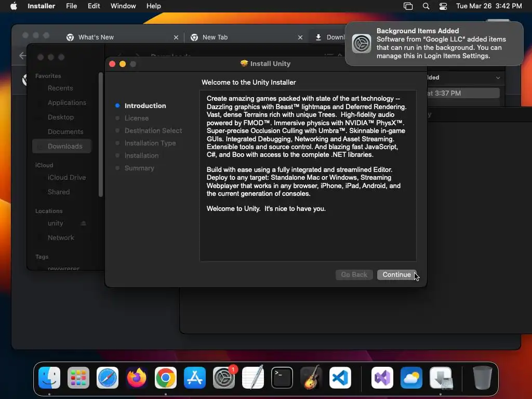Click the Destination Select installer step

click(x=153, y=130)
